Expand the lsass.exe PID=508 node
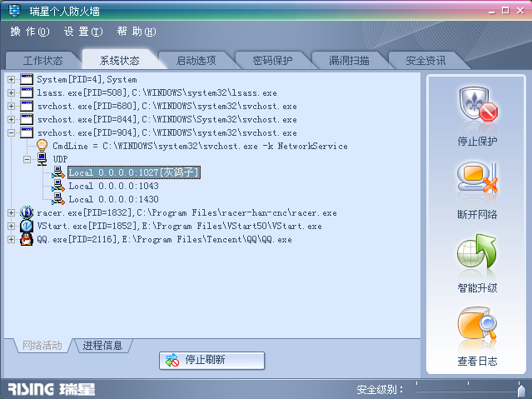Screen dimensions: 532x399 tap(11, 92)
